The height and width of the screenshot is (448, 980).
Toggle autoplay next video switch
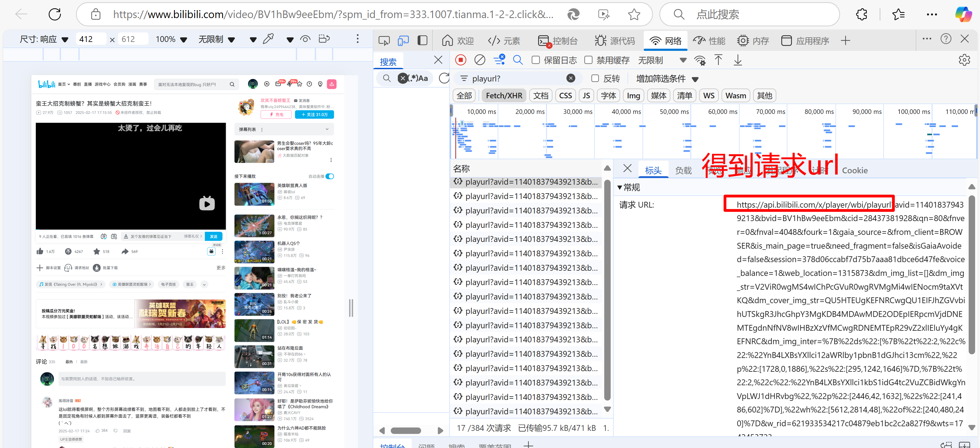tap(330, 176)
